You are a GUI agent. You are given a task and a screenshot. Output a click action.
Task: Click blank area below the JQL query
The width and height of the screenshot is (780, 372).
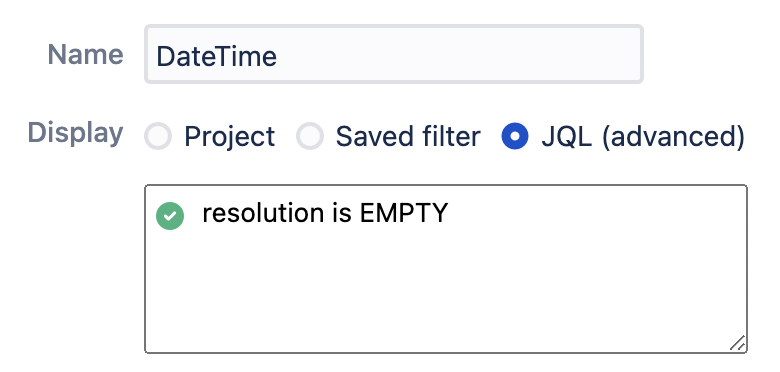[446, 293]
